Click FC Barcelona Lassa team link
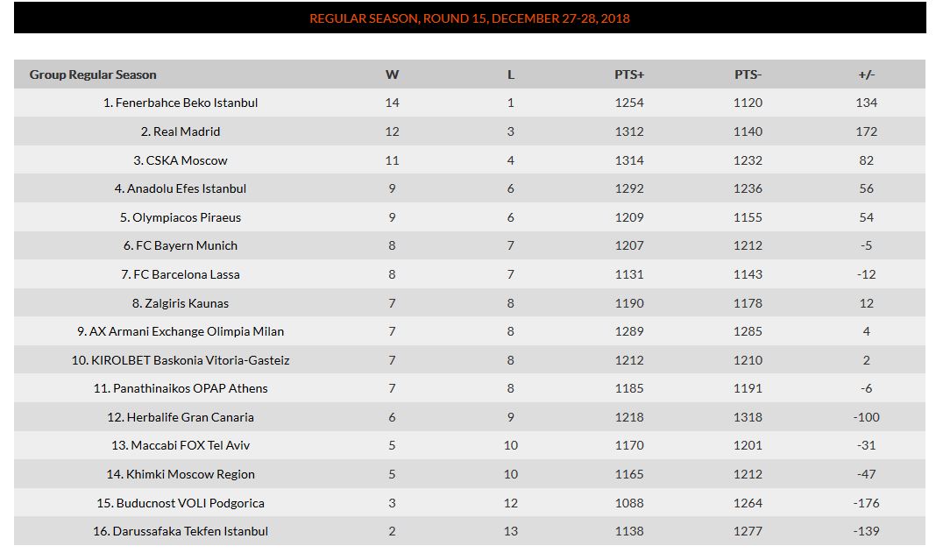This screenshot has width=936, height=560. [x=187, y=274]
